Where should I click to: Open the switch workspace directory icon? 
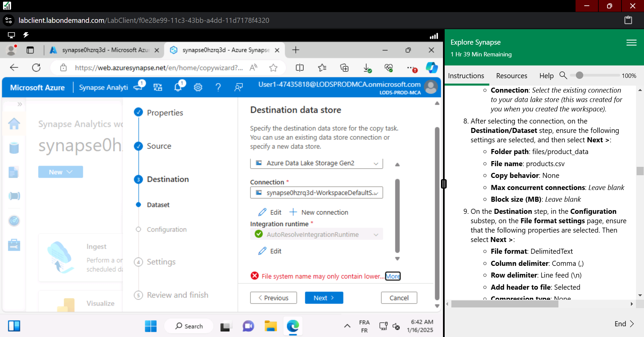(158, 87)
